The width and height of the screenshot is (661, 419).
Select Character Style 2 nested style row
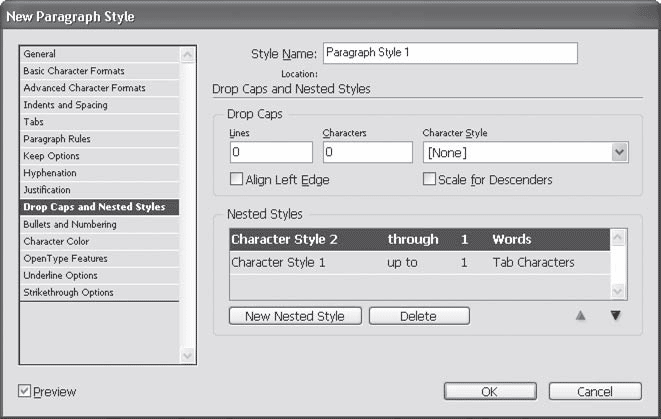pyautogui.click(x=420, y=240)
